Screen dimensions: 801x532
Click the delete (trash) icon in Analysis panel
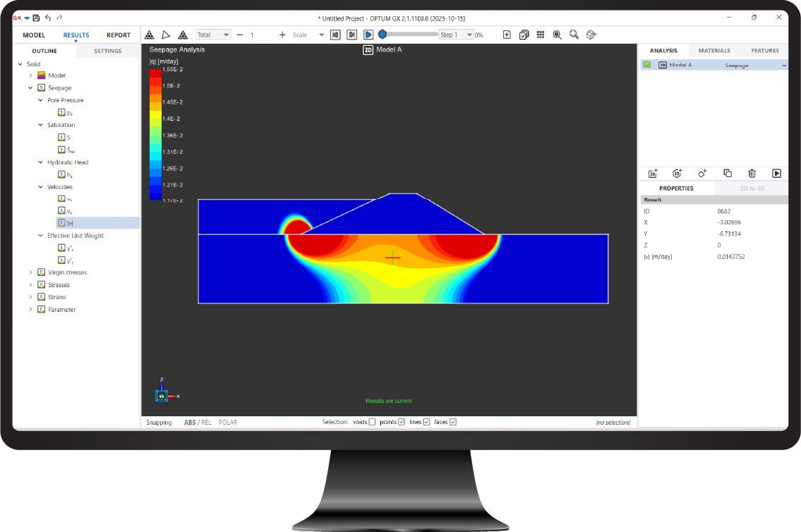tap(752, 173)
